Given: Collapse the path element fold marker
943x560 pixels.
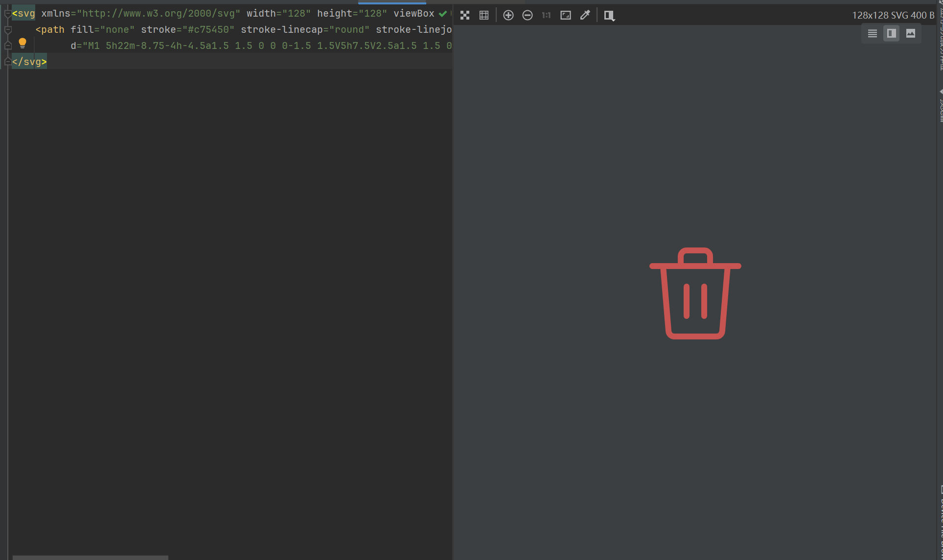Looking at the screenshot, I should pos(8,30).
